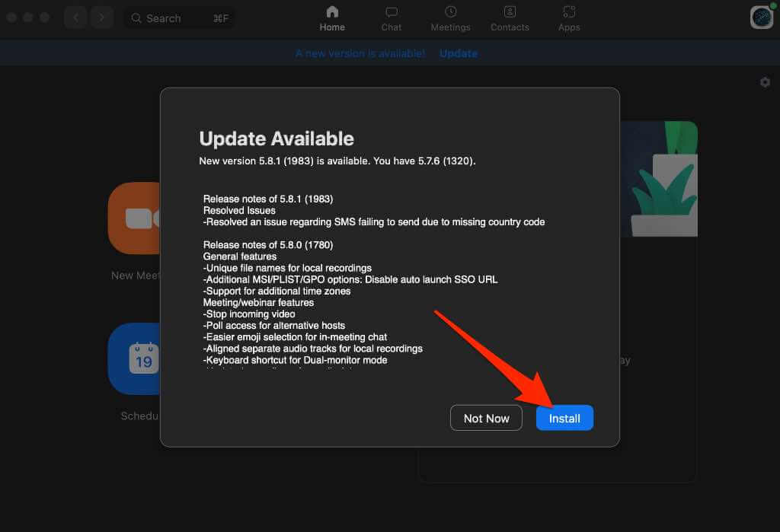Click the "-Stop incoming video" note
Screen dimensions: 780x532
(249, 314)
